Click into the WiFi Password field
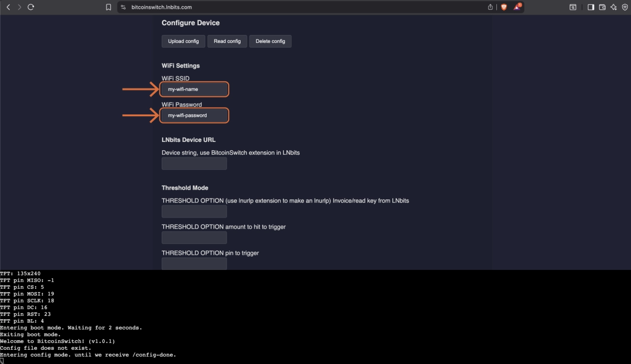631x364 pixels. 194,115
